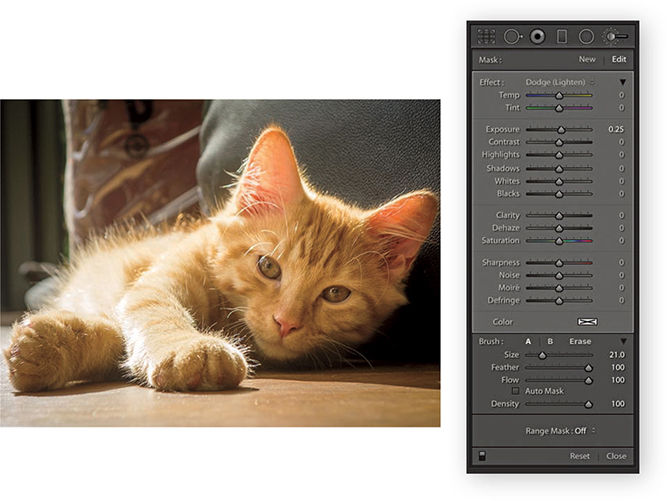Click the Moiré slider handle
The width and height of the screenshot is (667, 501).
[559, 288]
